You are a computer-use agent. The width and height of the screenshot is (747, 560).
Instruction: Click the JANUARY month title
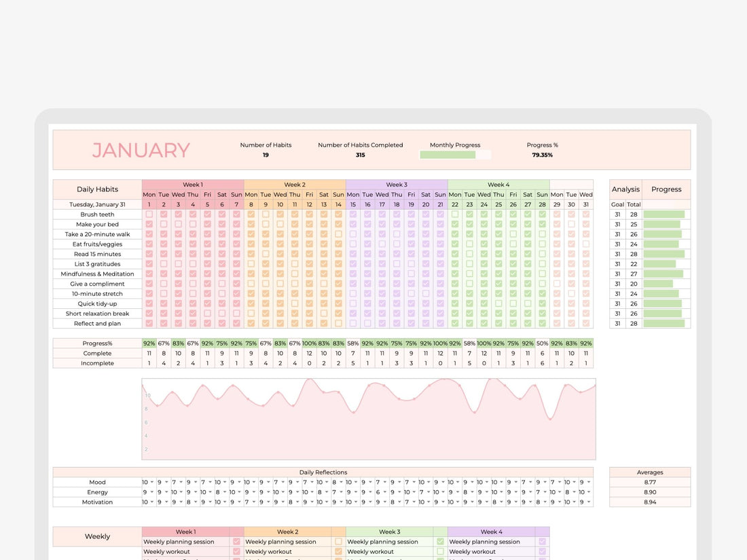[x=141, y=150]
